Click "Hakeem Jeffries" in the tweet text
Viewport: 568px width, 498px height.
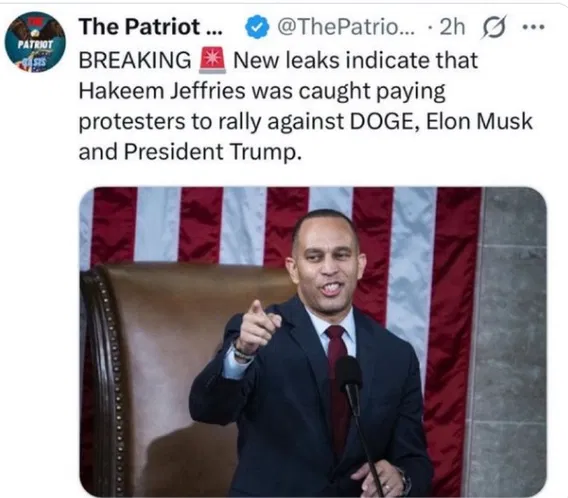click(162, 91)
